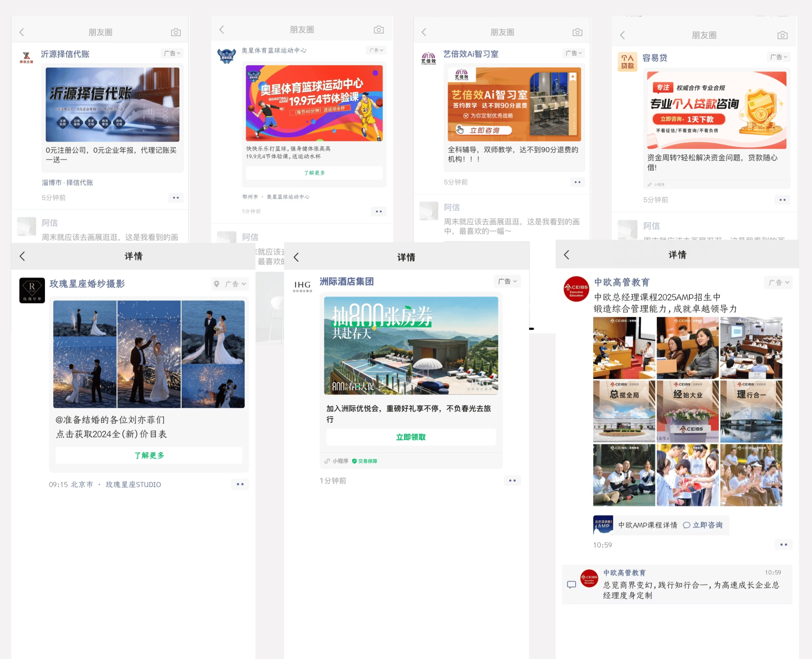Click 了解更多 button on 奥星体育 ad
This screenshot has height=659, width=812.
(x=314, y=173)
